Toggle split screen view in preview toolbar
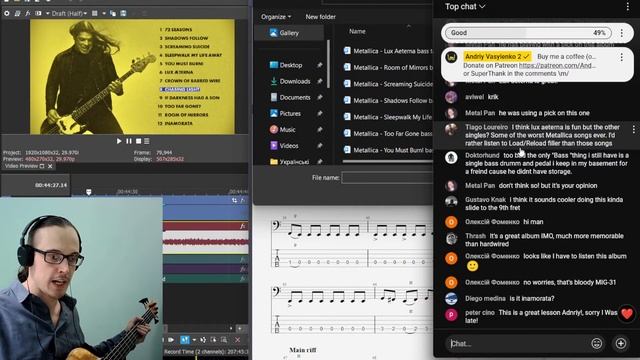 38,13
